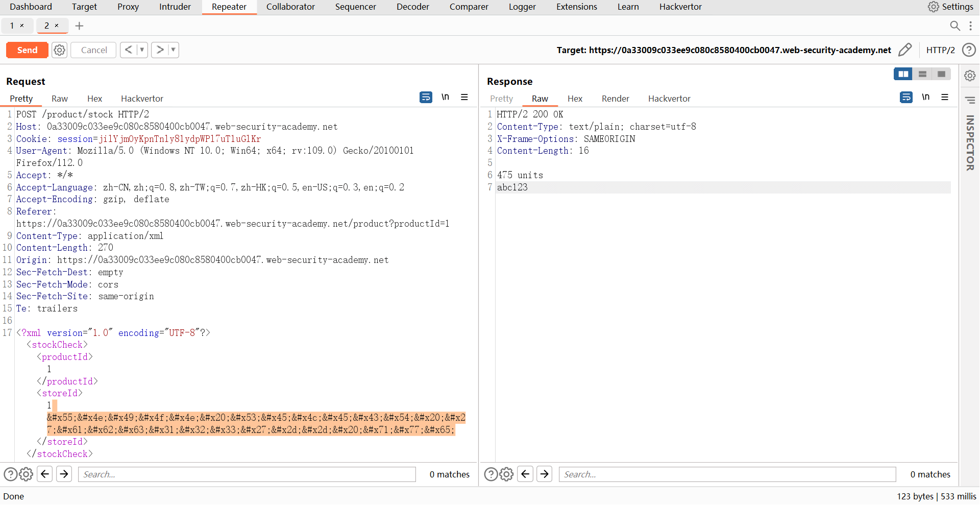The width and height of the screenshot is (980, 505).
Task: Click the pencil icon to edit target
Action: (x=904, y=50)
